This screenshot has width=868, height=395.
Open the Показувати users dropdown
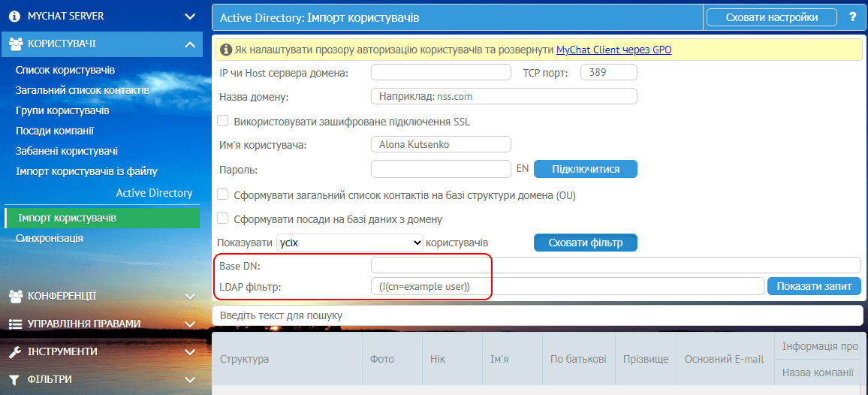[350, 243]
